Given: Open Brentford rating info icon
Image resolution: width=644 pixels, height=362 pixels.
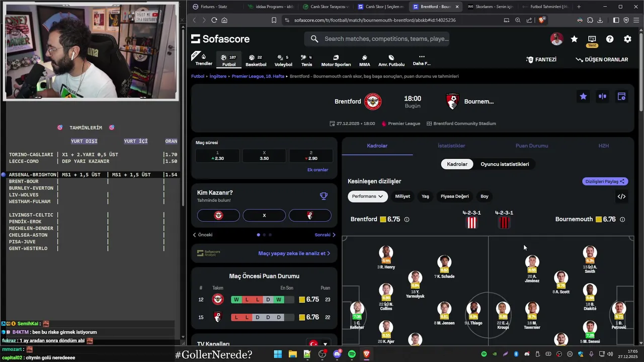Looking at the screenshot, I should (x=407, y=219).
